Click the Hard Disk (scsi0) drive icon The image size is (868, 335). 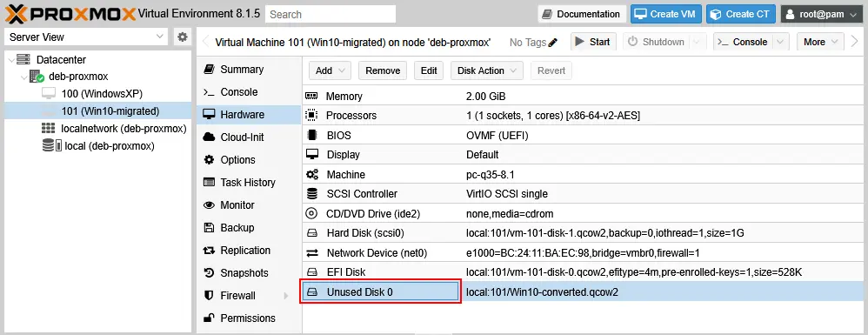point(311,233)
